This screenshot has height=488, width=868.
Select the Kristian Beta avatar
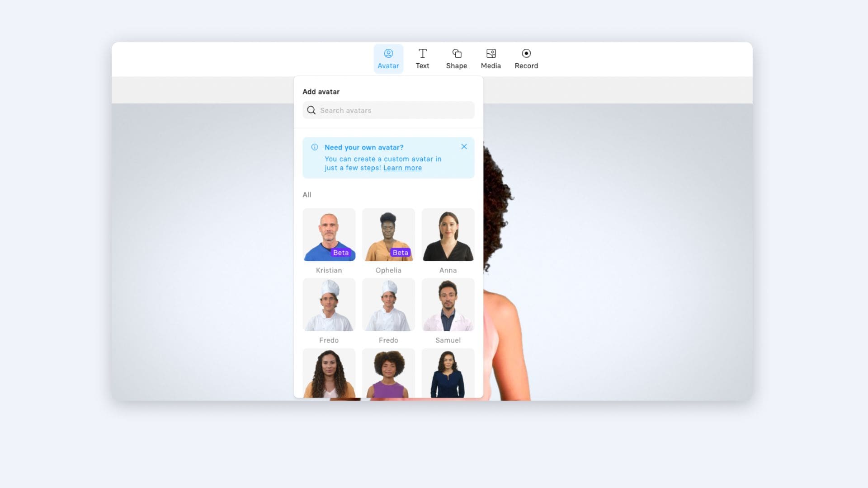329,234
